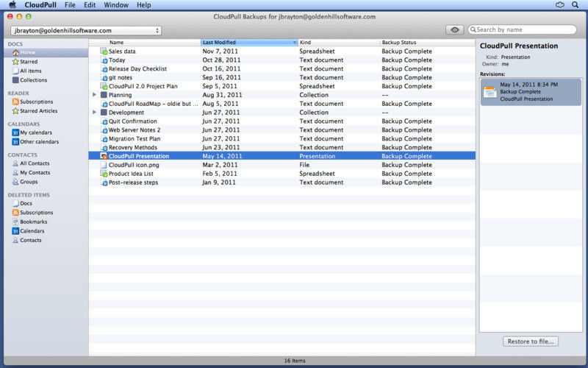Open the File menu
Viewport: 588px width, 368px height.
[70, 5]
